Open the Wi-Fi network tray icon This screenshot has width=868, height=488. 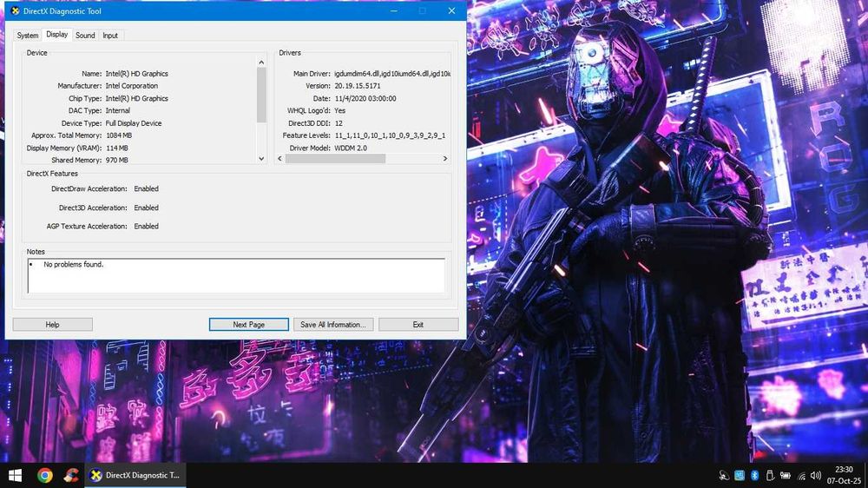pos(801,475)
